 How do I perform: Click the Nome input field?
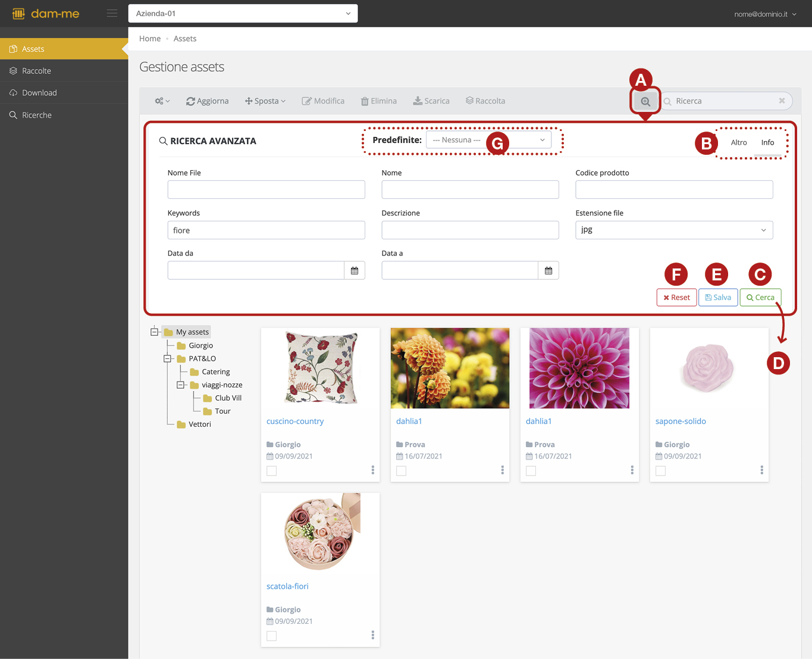click(x=470, y=190)
